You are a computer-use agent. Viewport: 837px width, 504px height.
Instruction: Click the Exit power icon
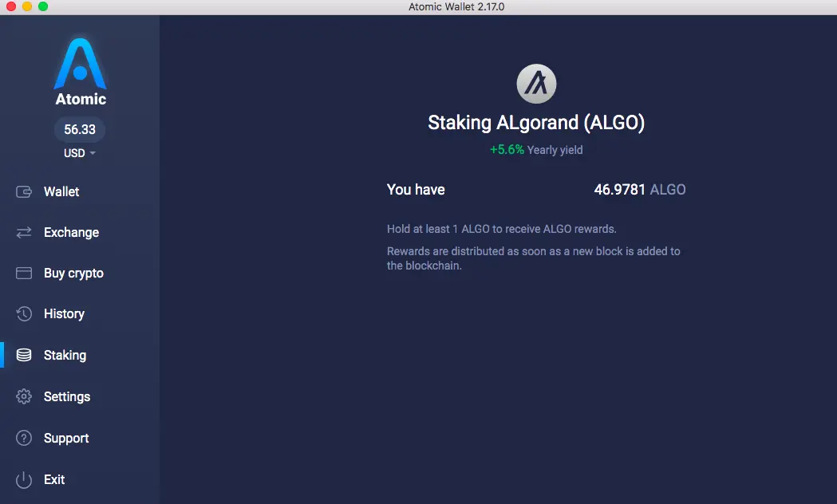coord(24,479)
